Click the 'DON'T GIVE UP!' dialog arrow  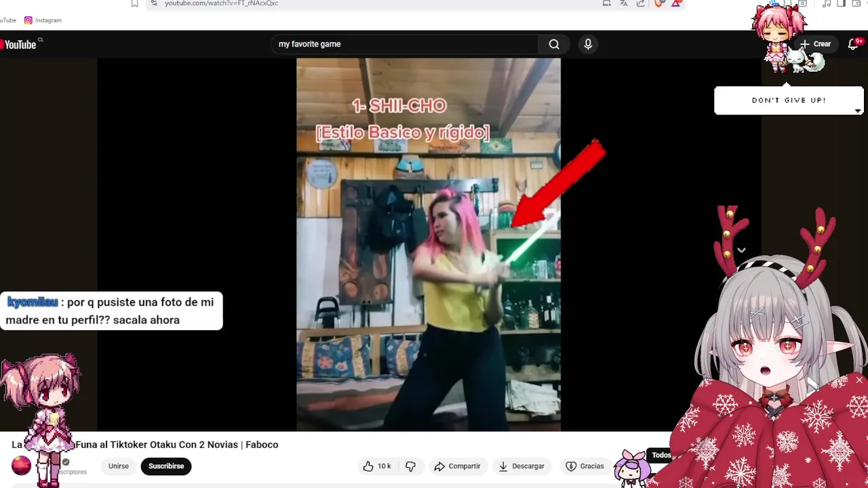point(858,111)
